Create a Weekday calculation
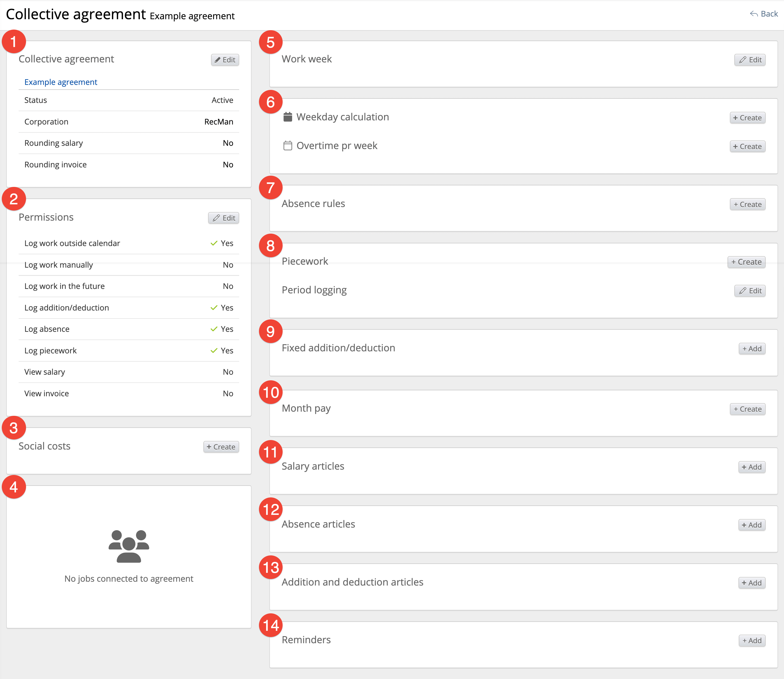Image resolution: width=784 pixels, height=679 pixels. click(x=747, y=118)
